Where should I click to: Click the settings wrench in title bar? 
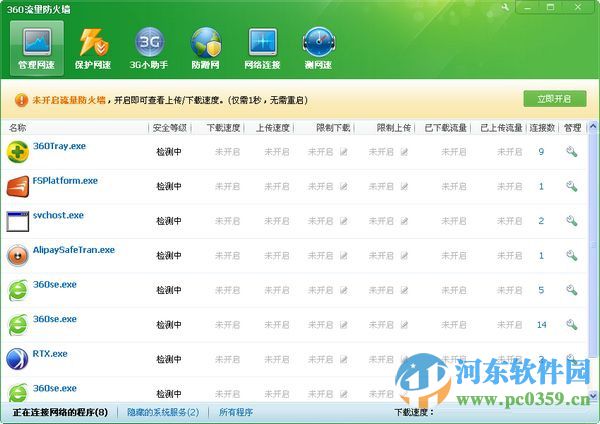[x=505, y=7]
